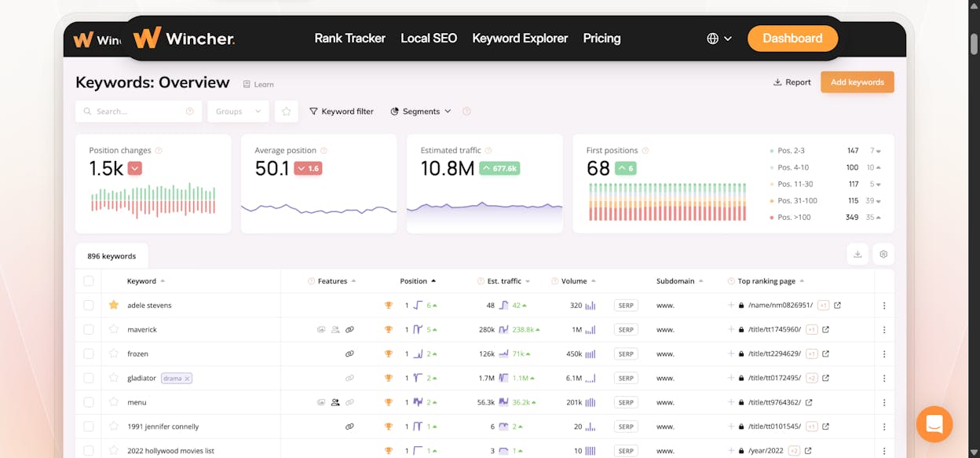Image resolution: width=980 pixels, height=458 pixels.
Task: Click the help icon next to Segments
Action: (466, 112)
